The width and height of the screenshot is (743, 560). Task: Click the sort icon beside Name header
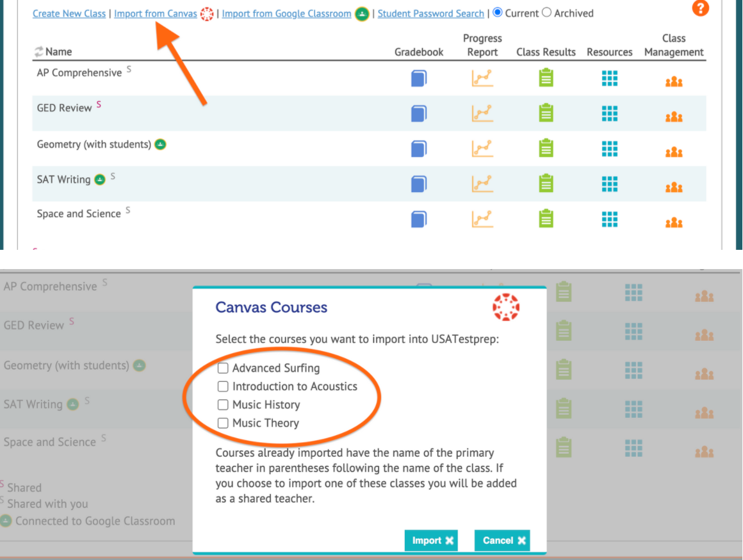38,52
